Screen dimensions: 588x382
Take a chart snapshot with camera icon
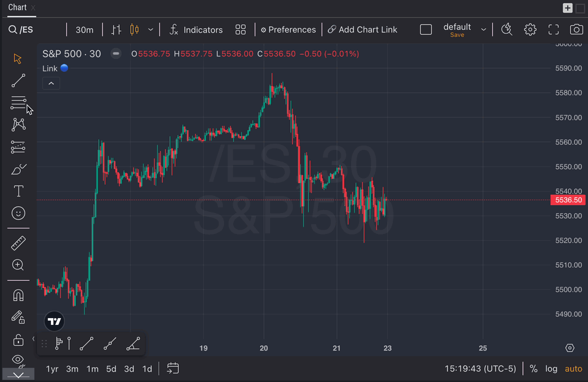coord(576,29)
